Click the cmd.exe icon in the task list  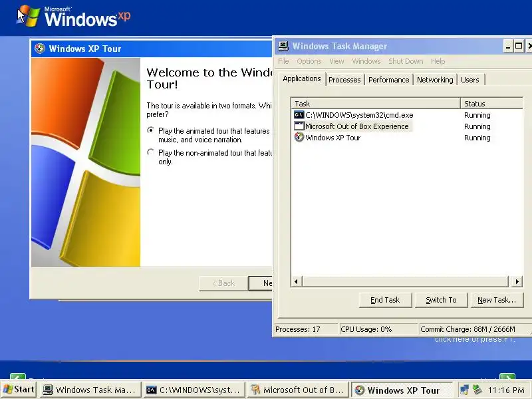[x=299, y=114]
